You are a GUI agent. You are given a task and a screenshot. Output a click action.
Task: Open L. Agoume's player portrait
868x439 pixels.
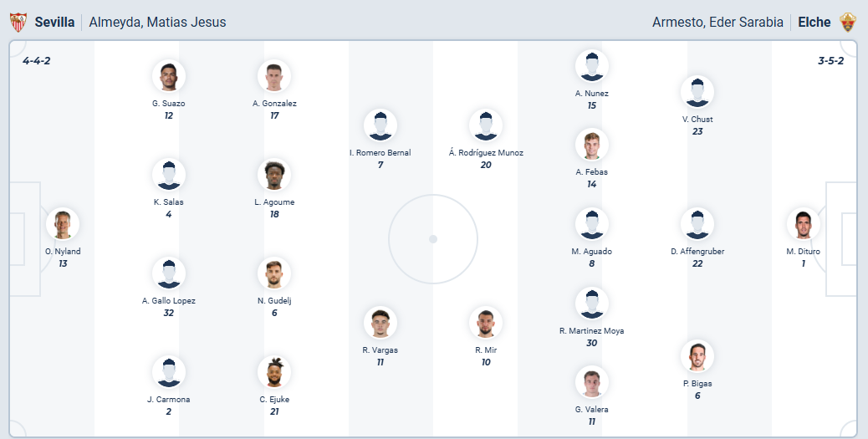point(274,175)
